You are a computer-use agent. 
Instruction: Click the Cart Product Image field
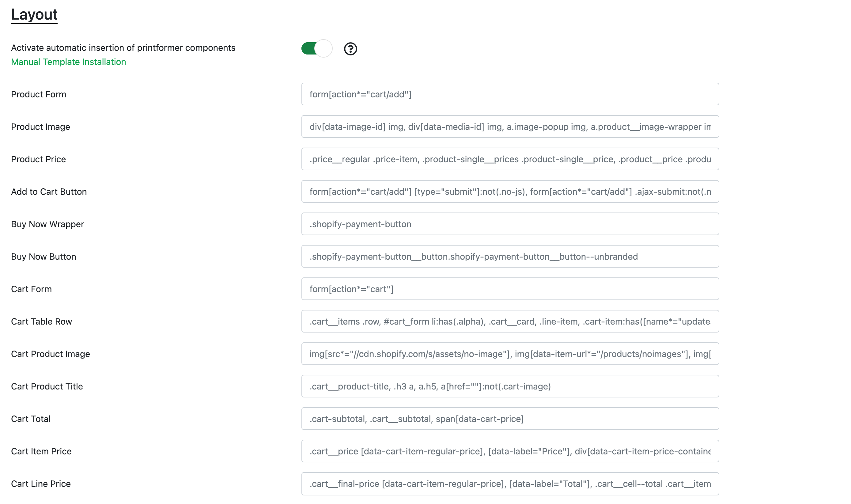pyautogui.click(x=509, y=354)
